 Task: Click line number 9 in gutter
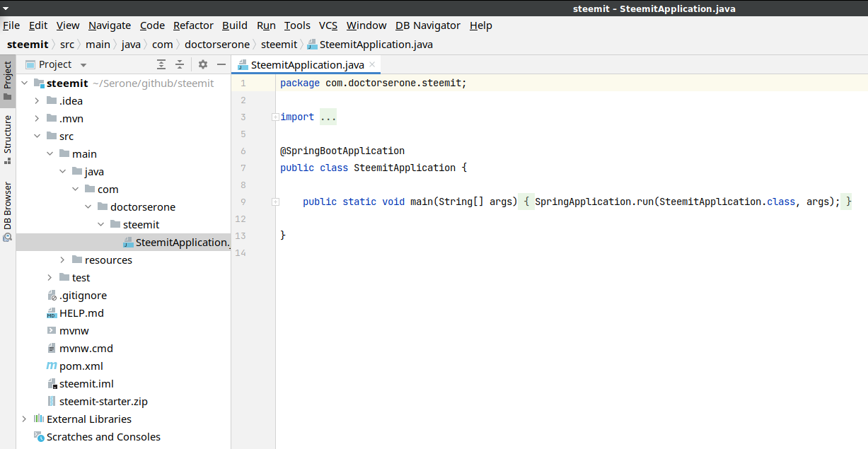243,202
